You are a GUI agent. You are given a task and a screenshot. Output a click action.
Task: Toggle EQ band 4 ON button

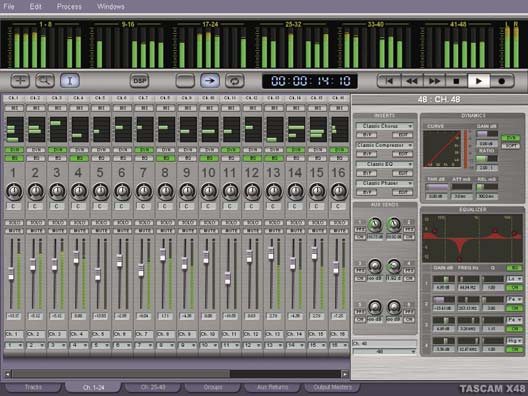[515, 350]
